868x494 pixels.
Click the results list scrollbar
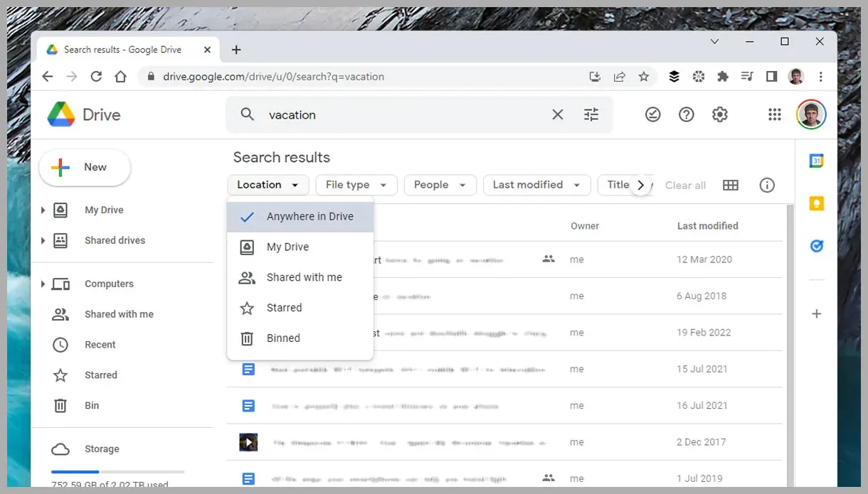(x=790, y=347)
